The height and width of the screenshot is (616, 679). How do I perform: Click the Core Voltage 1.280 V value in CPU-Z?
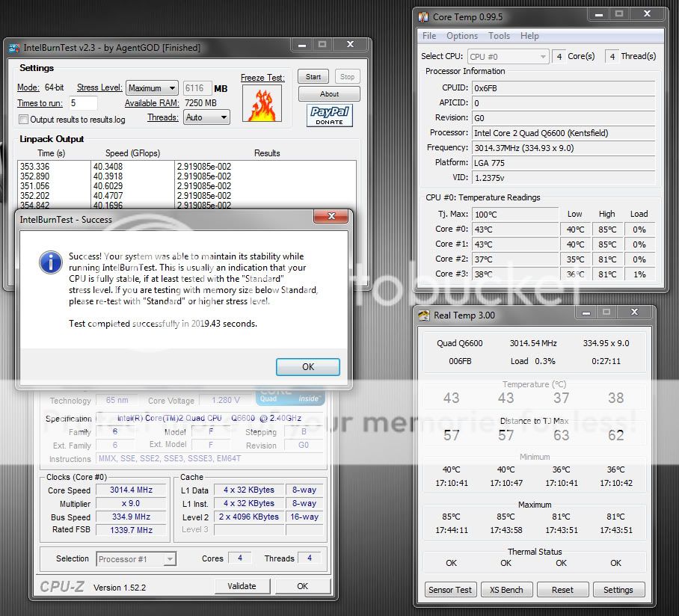pos(226,400)
